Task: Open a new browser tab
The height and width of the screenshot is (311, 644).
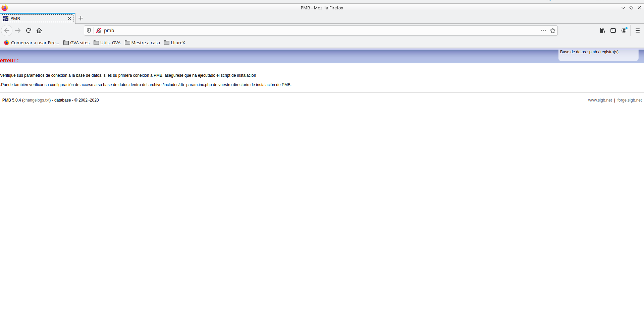Action: click(81, 18)
